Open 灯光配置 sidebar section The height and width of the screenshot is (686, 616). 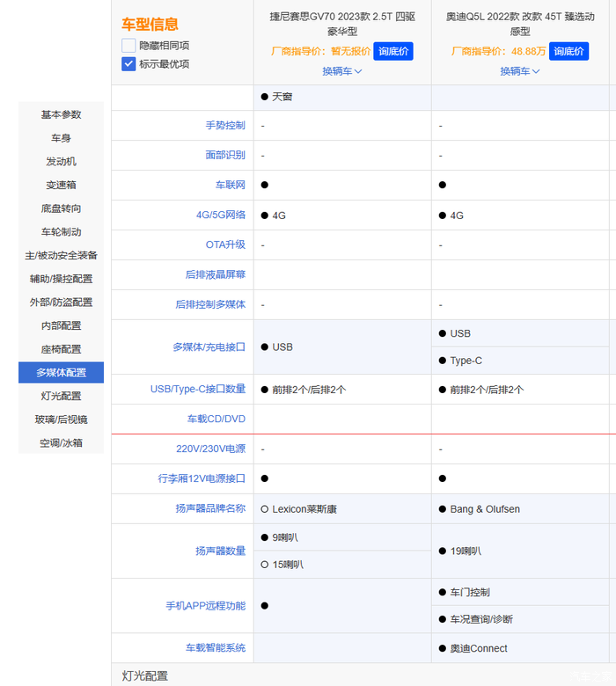pyautogui.click(x=61, y=396)
